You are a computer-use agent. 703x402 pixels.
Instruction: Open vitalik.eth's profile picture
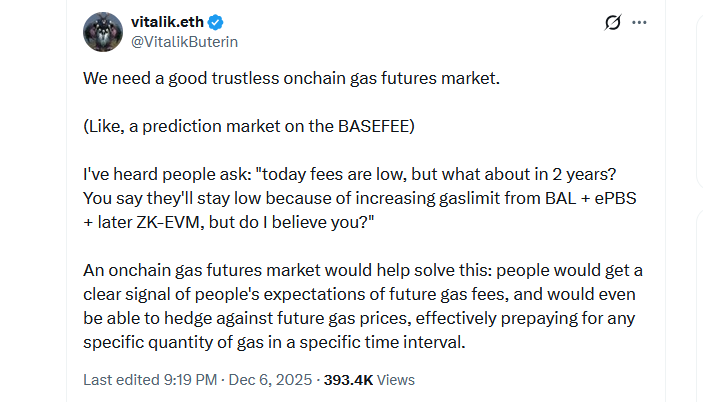click(x=103, y=32)
